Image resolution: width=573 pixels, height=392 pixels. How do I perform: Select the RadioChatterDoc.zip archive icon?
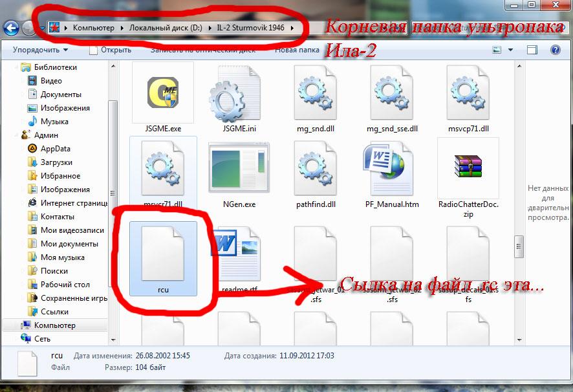click(x=468, y=166)
